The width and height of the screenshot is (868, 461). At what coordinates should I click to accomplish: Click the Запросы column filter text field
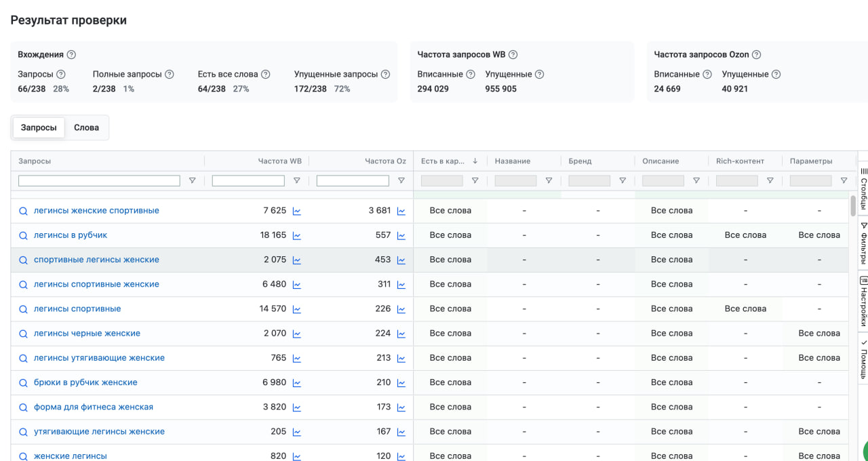[x=99, y=181]
